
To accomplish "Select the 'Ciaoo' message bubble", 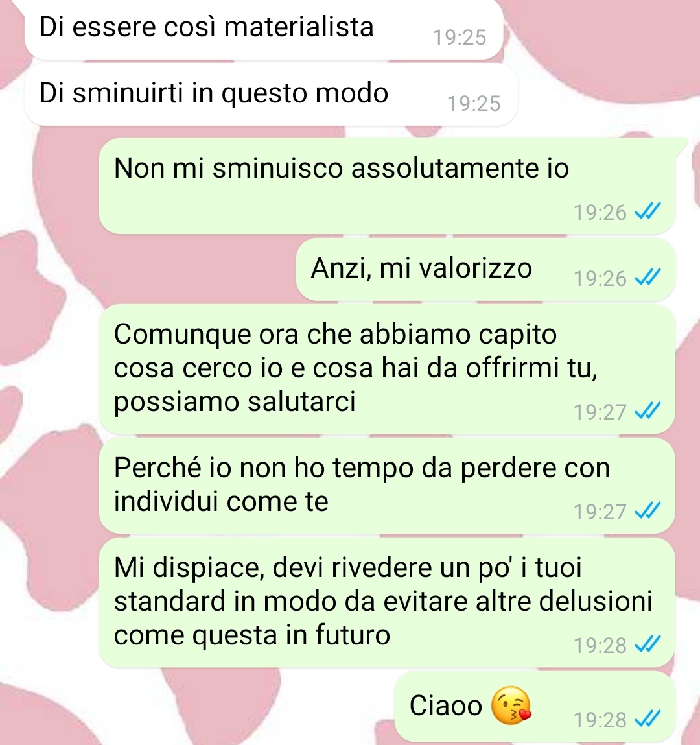I will point(535,707).
